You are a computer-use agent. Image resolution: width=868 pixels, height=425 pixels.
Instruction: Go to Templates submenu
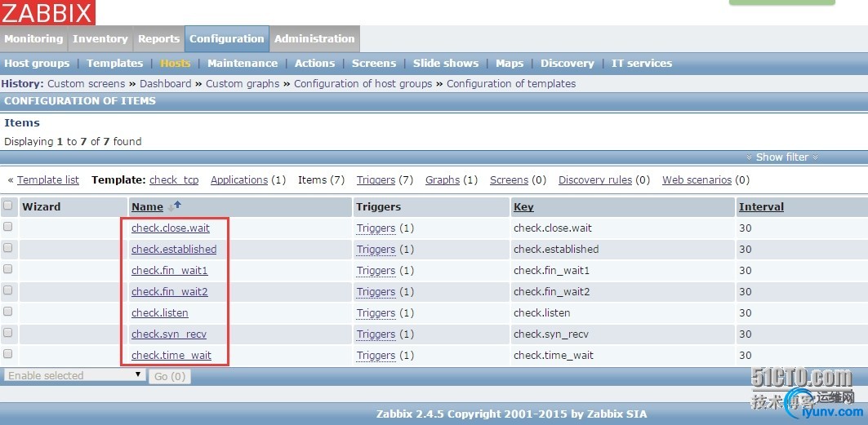(114, 63)
